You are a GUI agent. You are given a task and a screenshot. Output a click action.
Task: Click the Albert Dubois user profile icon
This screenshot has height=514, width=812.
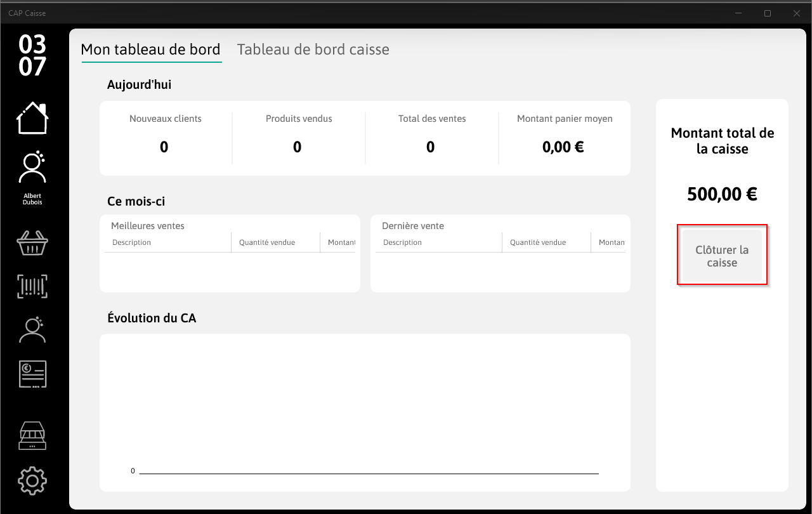click(32, 178)
